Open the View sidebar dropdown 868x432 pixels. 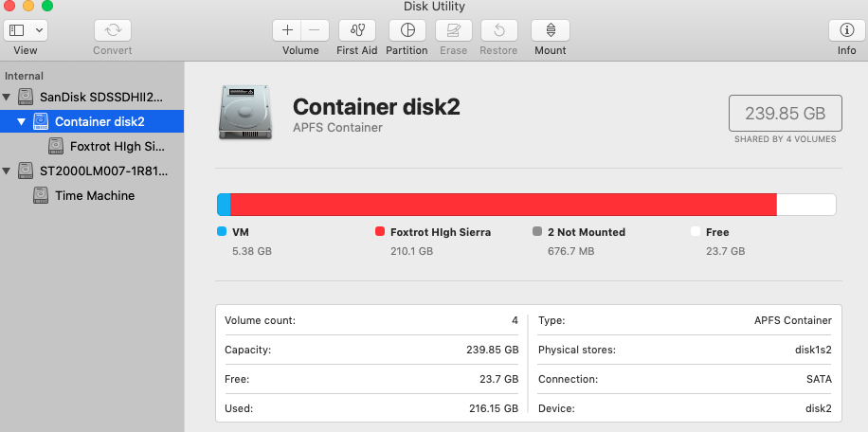pos(27,30)
